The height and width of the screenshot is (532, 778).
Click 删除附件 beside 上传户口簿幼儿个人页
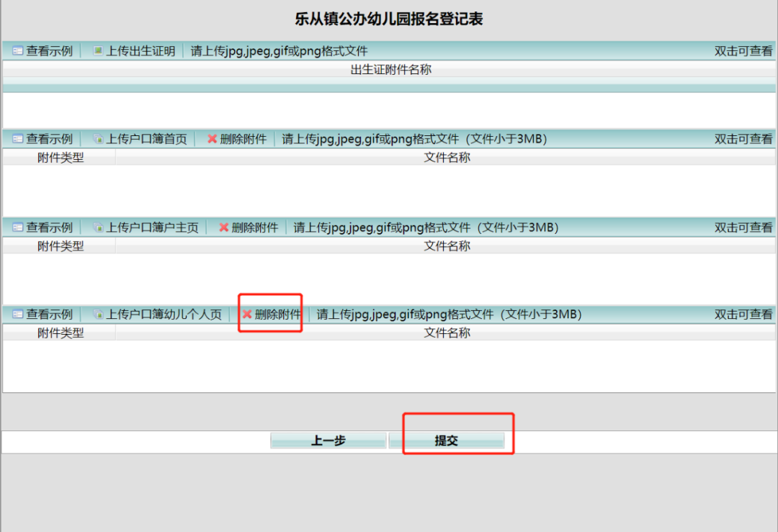[x=271, y=315]
